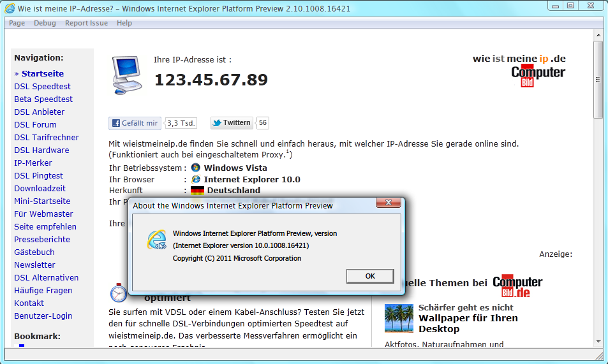Open the Debug menu
This screenshot has width=608, height=364.
point(45,23)
